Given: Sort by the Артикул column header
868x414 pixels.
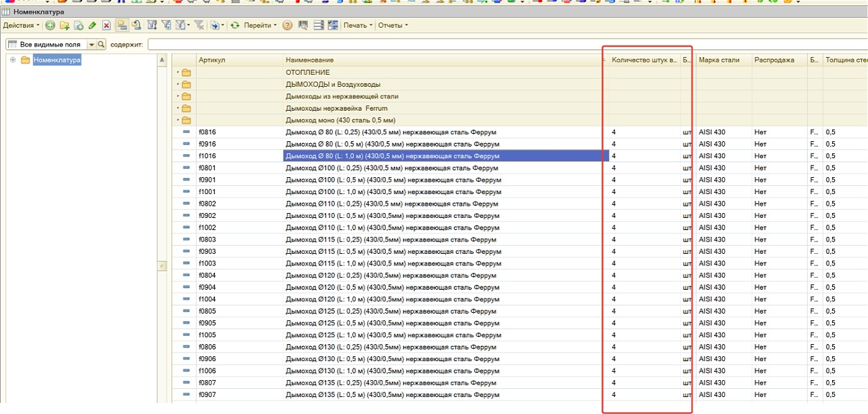Looking at the screenshot, I should click(237, 60).
